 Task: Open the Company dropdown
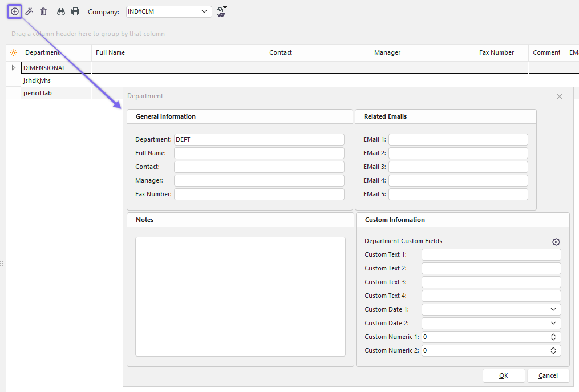(x=205, y=11)
